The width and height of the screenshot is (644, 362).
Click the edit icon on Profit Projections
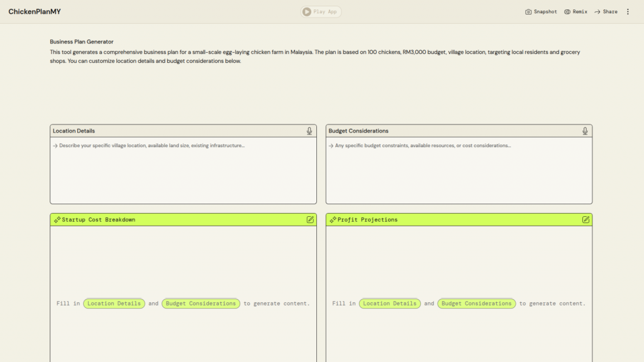click(x=586, y=220)
